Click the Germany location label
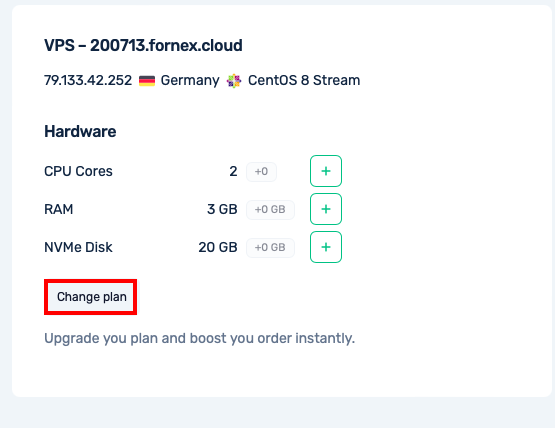Screen dimensions: 555x428 coord(190,81)
